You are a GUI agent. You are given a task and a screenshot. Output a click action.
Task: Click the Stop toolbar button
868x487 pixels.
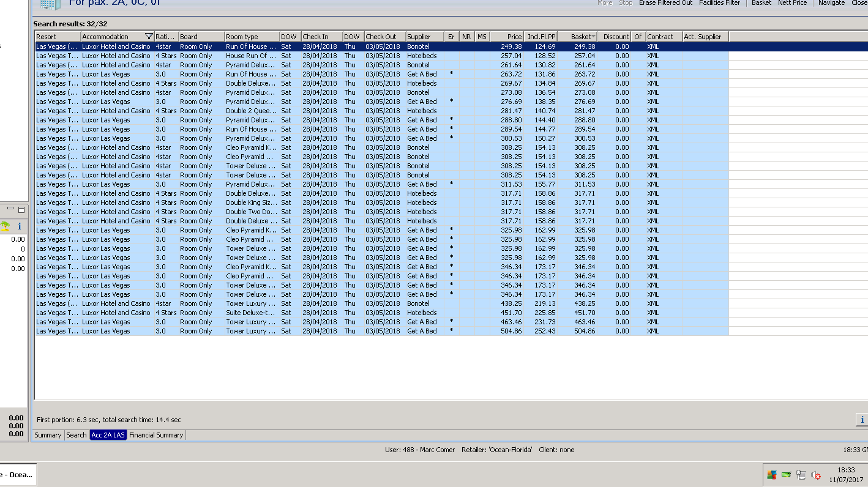click(x=626, y=3)
